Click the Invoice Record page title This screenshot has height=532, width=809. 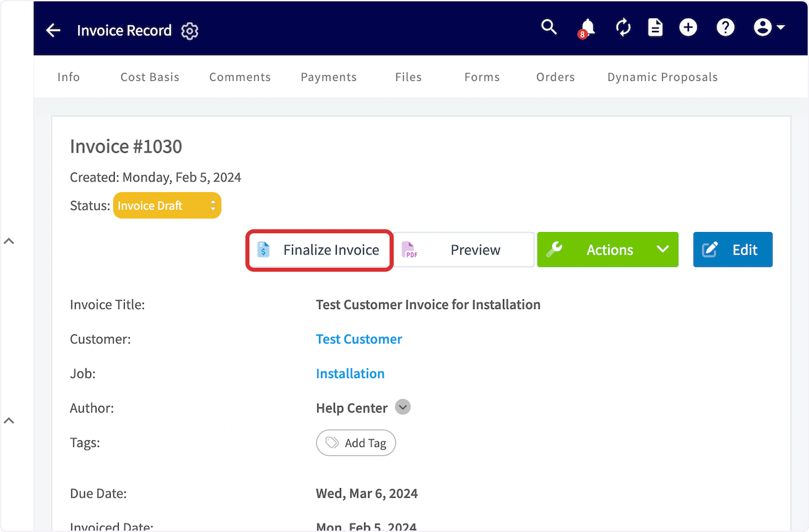[124, 30]
